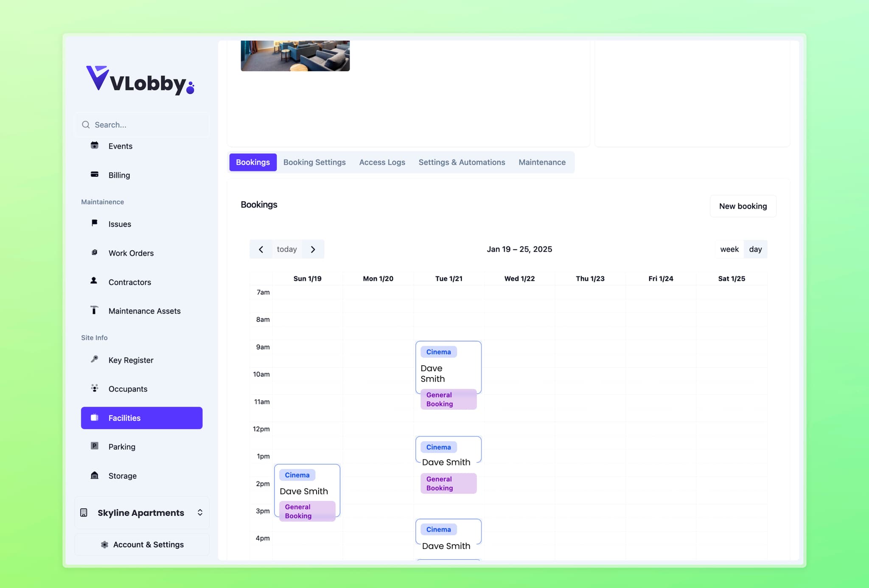Open Occupants using its sidebar icon
869x588 pixels.
point(94,388)
